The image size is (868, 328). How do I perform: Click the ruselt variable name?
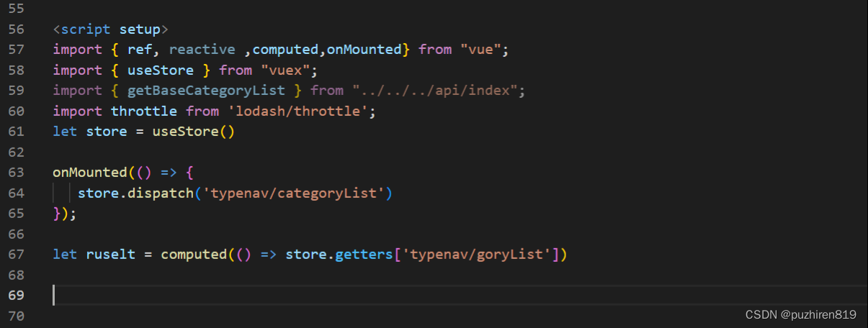click(x=111, y=255)
